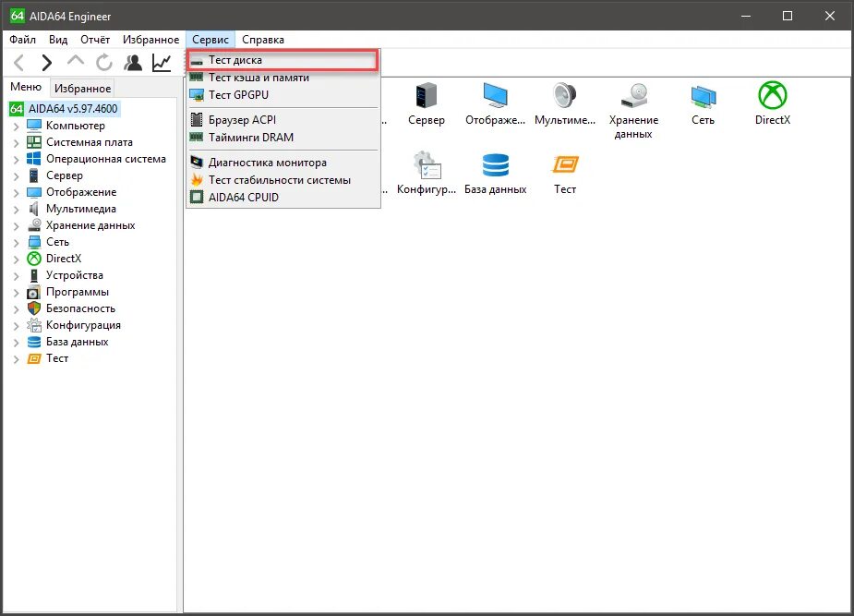Select Тест кэша и памяти
The width and height of the screenshot is (854, 616).
[283, 78]
